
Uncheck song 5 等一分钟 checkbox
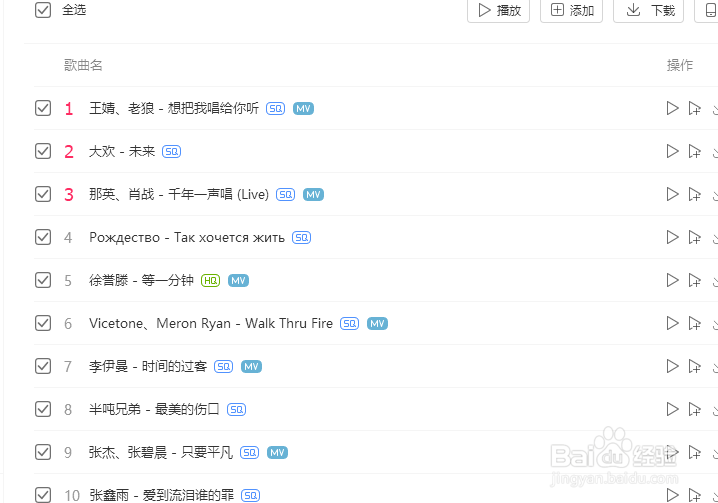click(43, 280)
